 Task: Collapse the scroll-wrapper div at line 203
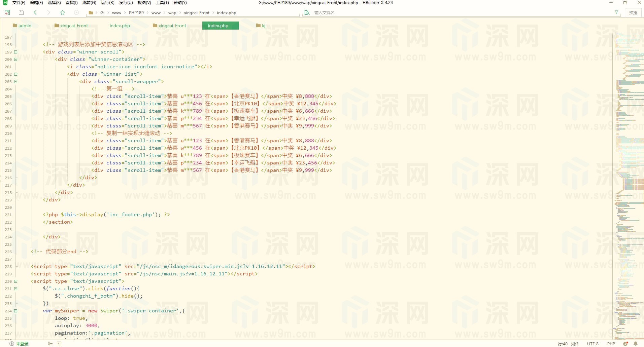tap(15, 82)
